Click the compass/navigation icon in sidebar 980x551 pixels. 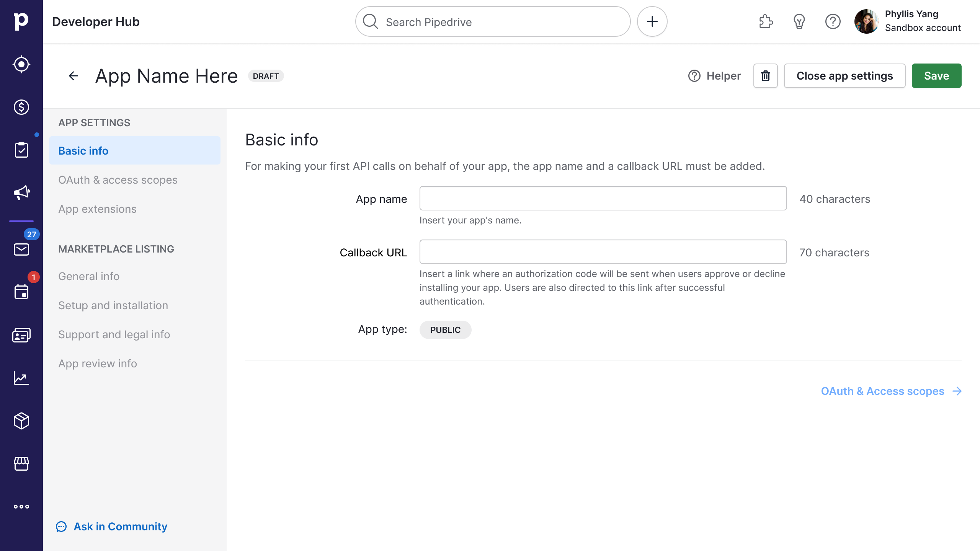pos(21,65)
